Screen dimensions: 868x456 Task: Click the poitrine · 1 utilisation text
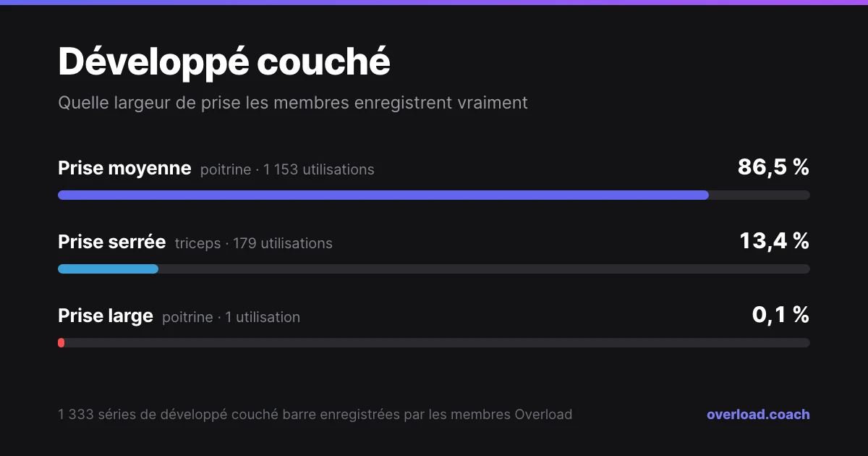pos(231,318)
